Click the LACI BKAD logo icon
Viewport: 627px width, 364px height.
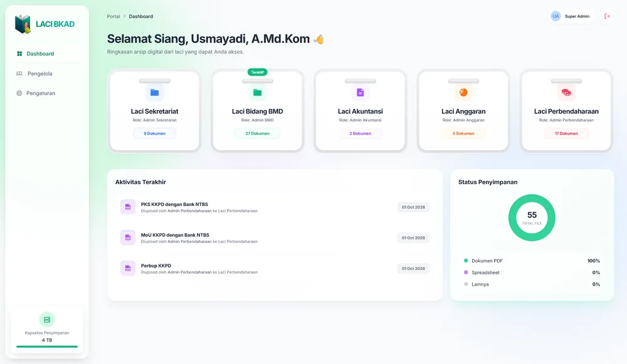(x=23, y=24)
